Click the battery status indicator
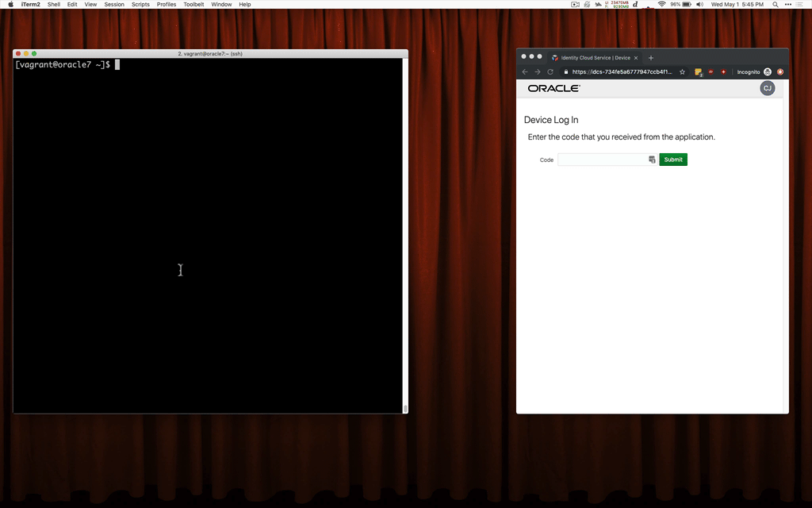Viewport: 812px width, 508px height. point(685,4)
